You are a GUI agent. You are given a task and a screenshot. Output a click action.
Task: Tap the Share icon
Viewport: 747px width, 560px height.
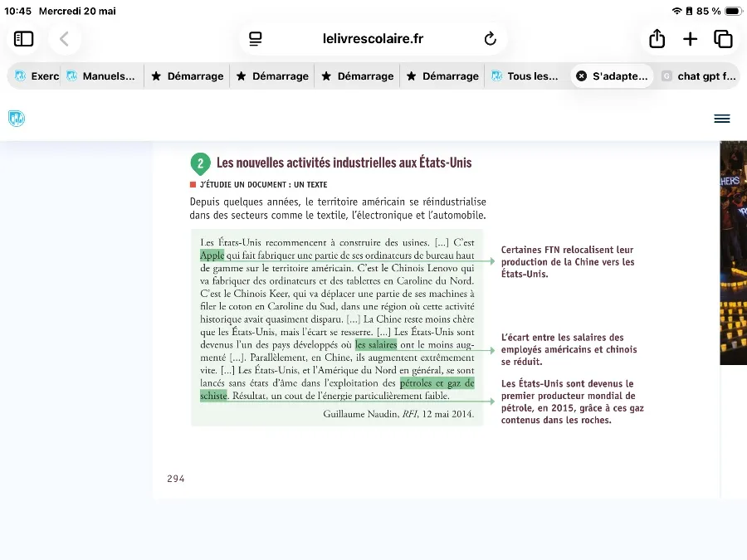tap(657, 38)
